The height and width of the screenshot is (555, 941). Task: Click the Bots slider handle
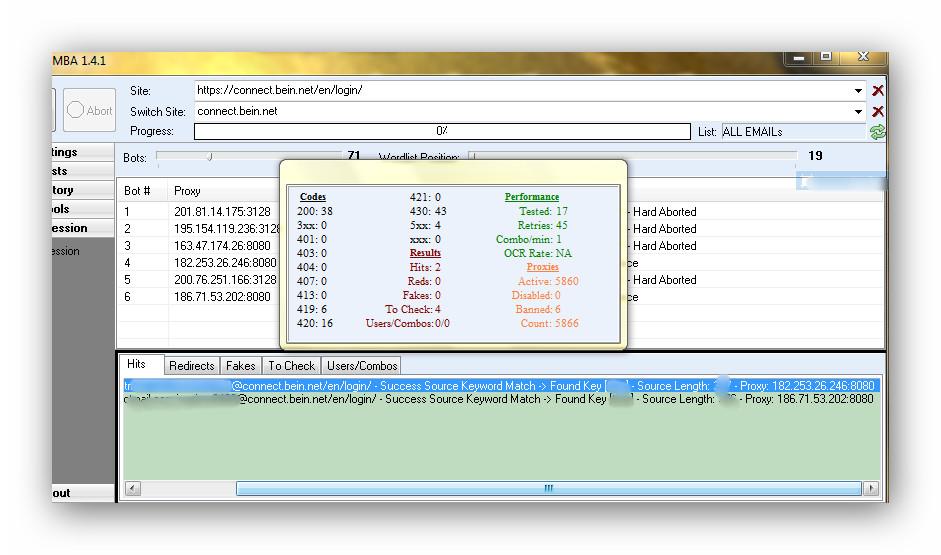click(x=209, y=157)
